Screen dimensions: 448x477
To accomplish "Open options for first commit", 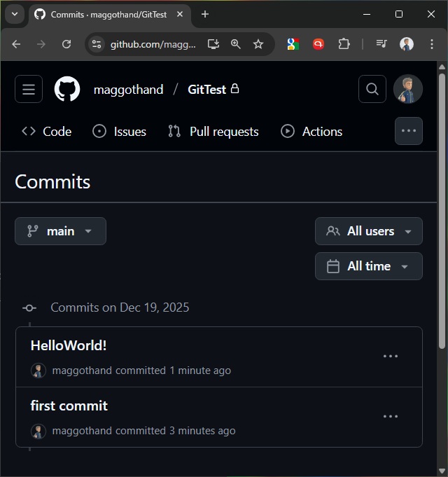I will pos(391,417).
